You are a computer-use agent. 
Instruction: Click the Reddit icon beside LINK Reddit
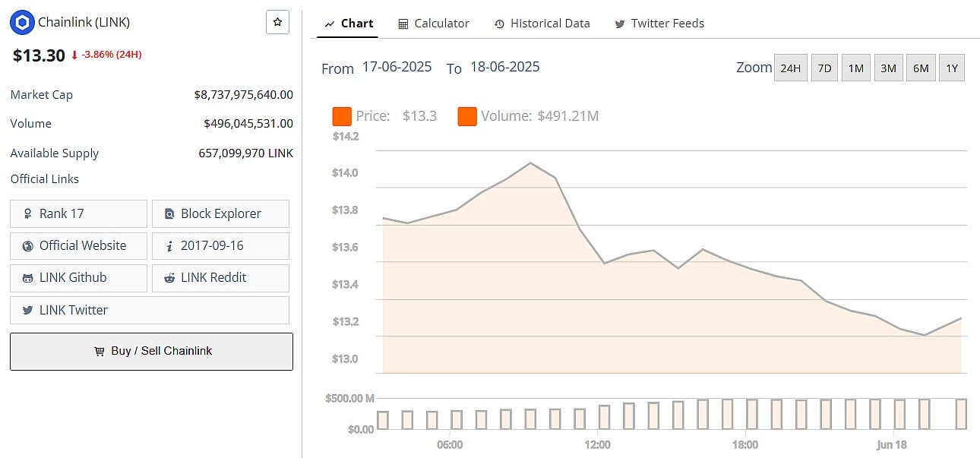pyautogui.click(x=169, y=278)
